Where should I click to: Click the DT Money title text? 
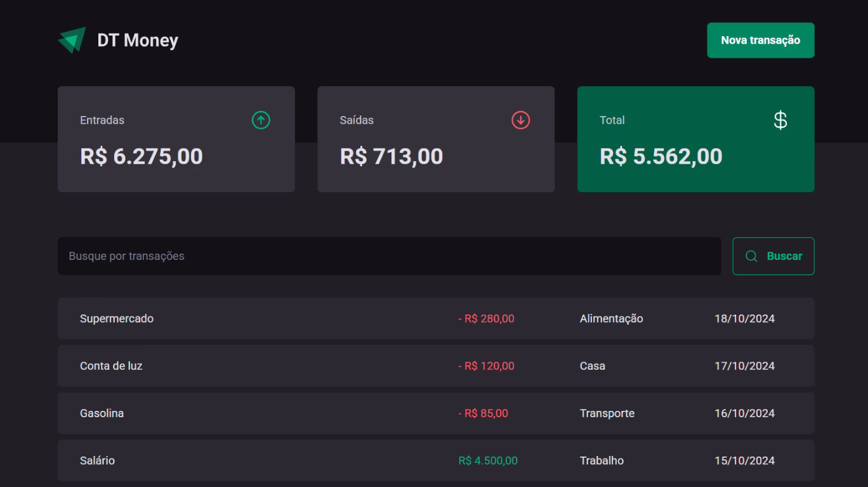pyautogui.click(x=138, y=41)
